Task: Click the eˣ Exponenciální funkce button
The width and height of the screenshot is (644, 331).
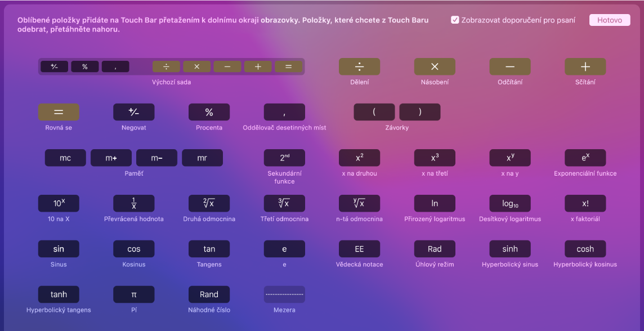Action: tap(585, 158)
